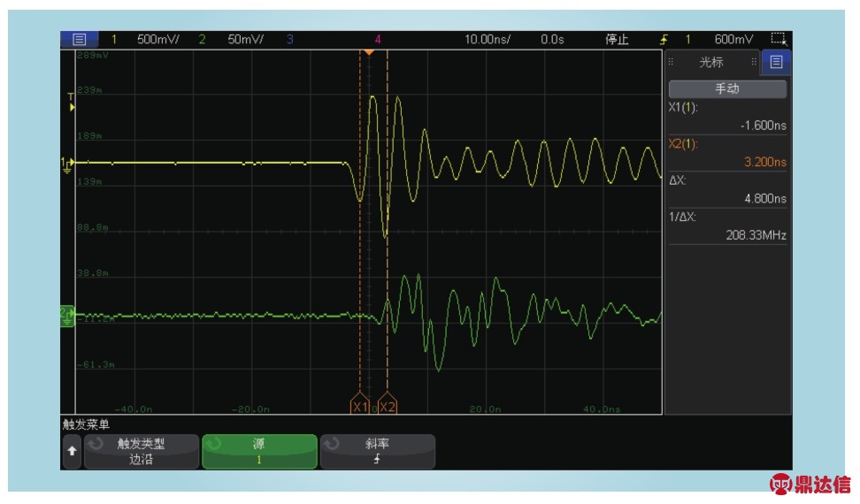
Task: Click the orange trigger position marker at top
Action: [x=369, y=52]
